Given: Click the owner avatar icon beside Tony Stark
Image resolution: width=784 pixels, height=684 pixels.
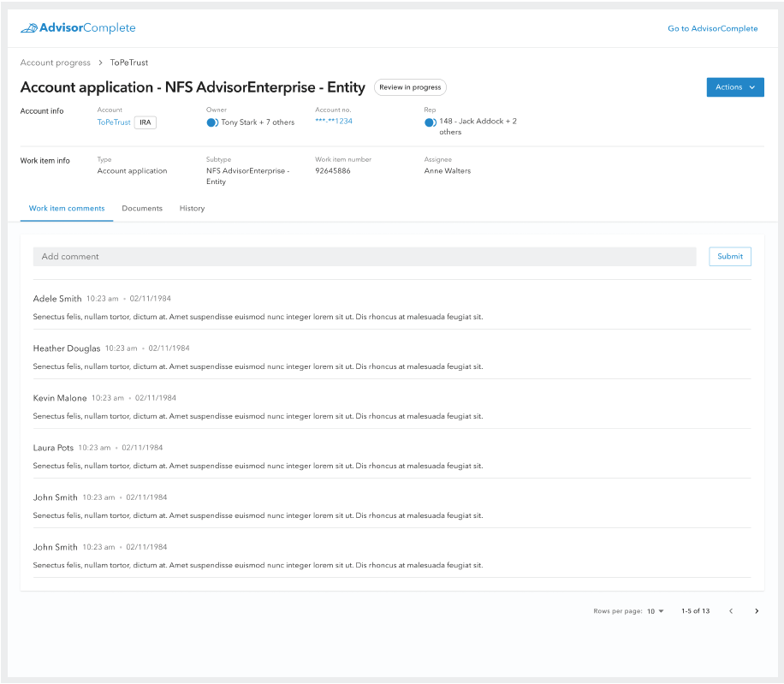Looking at the screenshot, I should pyautogui.click(x=212, y=122).
